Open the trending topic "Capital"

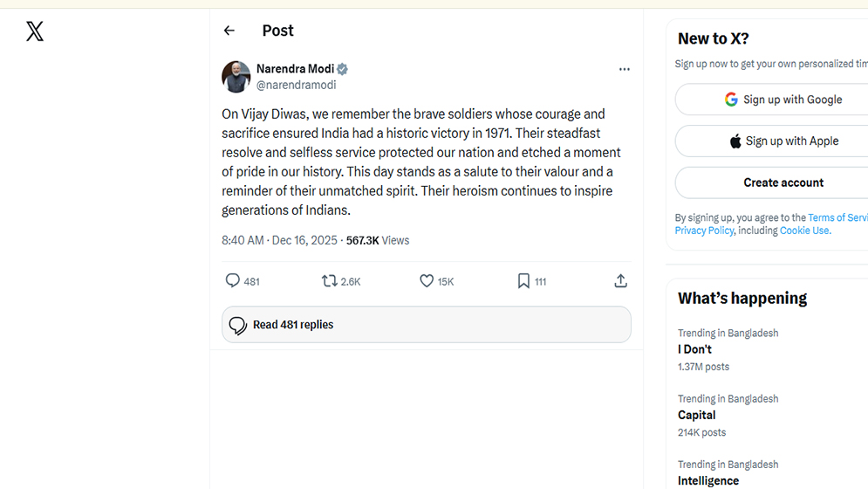tap(696, 415)
